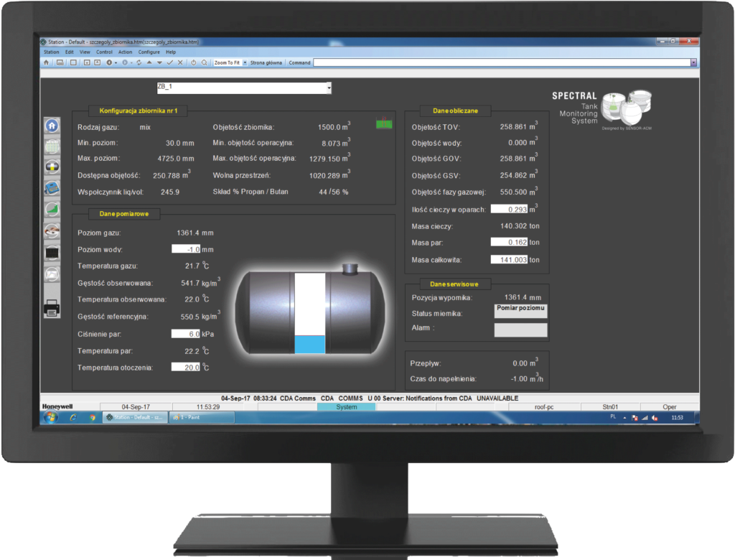Click the Masa całkowita value field
Screen dimensions: 735x560
coord(509,259)
